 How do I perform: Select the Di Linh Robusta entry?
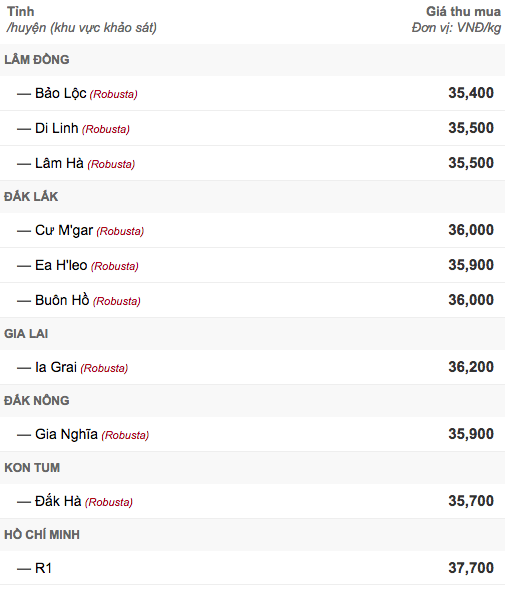click(82, 129)
